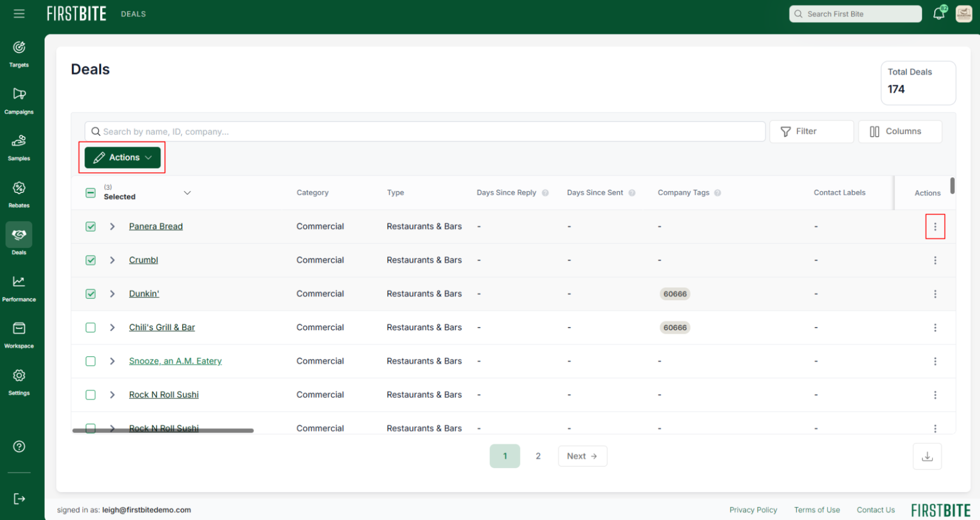Open the user profile avatar

pyautogui.click(x=964, y=14)
